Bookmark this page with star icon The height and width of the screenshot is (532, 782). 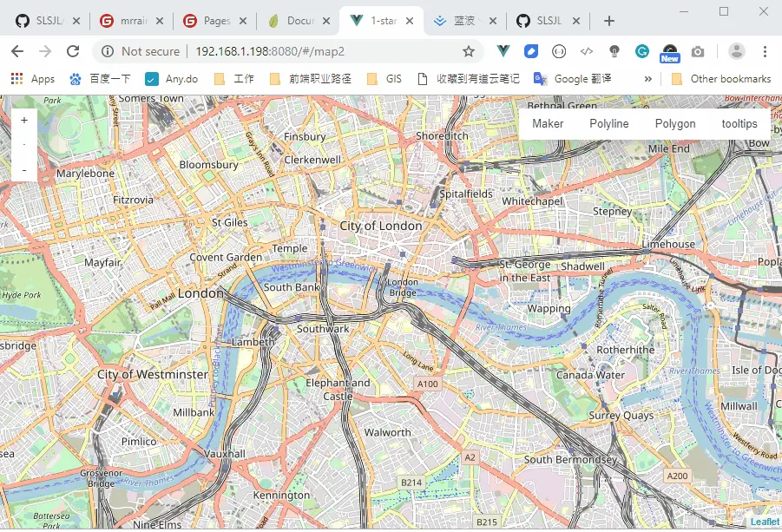(x=469, y=51)
